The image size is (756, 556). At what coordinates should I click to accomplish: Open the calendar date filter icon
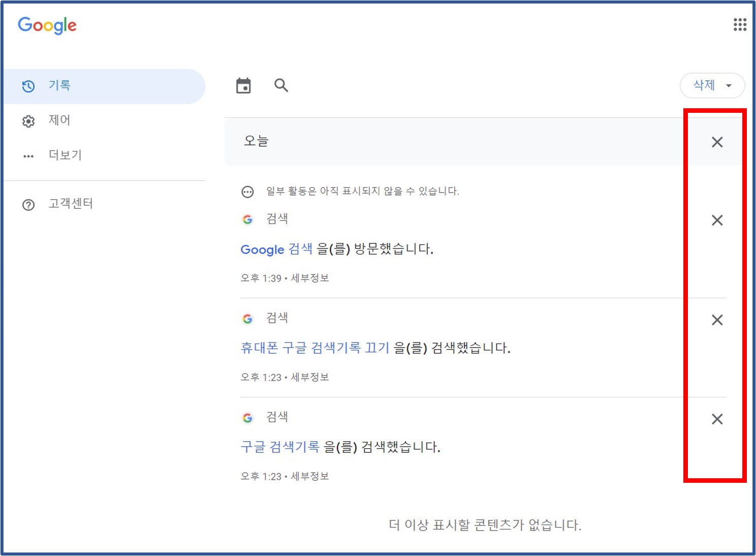(x=243, y=86)
